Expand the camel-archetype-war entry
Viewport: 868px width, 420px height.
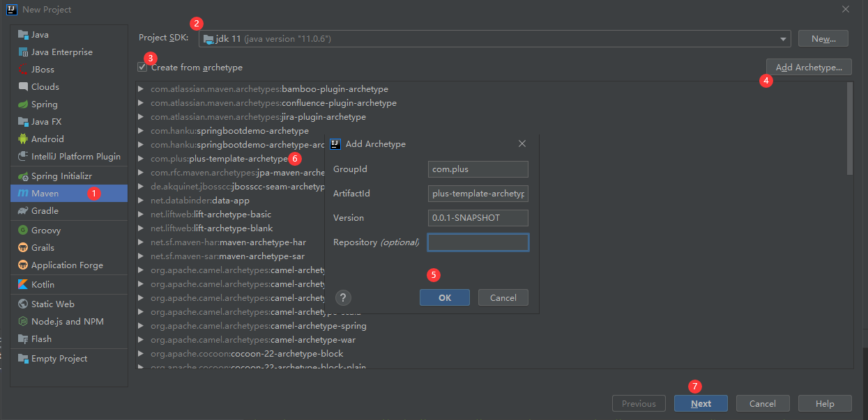141,340
